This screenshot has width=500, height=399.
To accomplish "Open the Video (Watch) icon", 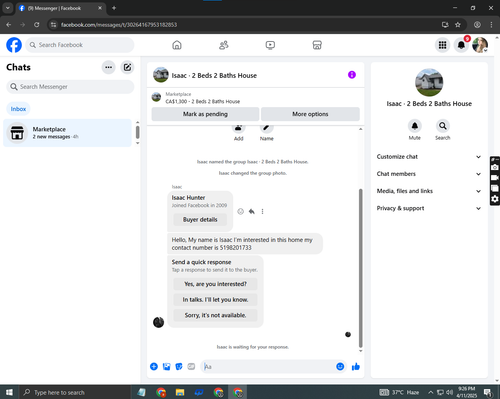I will [x=270, y=45].
